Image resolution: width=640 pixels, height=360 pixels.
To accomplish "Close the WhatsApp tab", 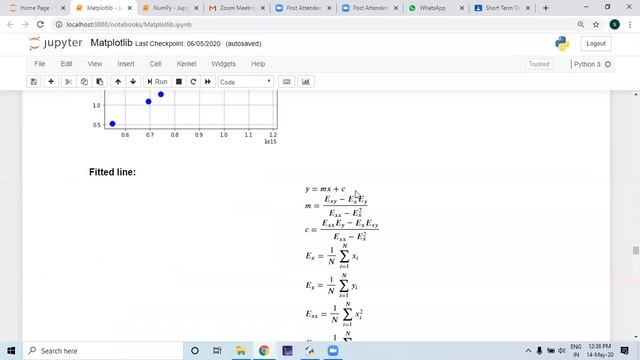I will click(x=462, y=8).
